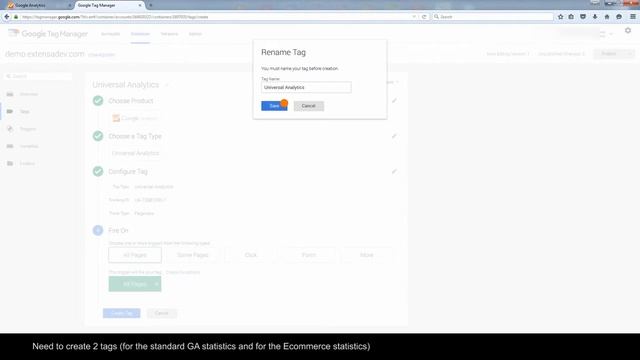This screenshot has height=360, width=640.
Task: Open the Versions navigation tab
Action: (169, 34)
